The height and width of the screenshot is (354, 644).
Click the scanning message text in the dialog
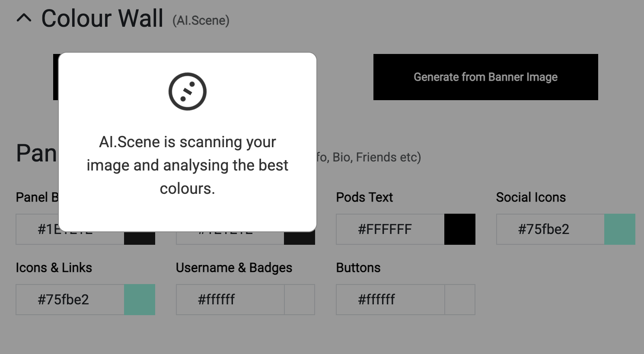(188, 165)
